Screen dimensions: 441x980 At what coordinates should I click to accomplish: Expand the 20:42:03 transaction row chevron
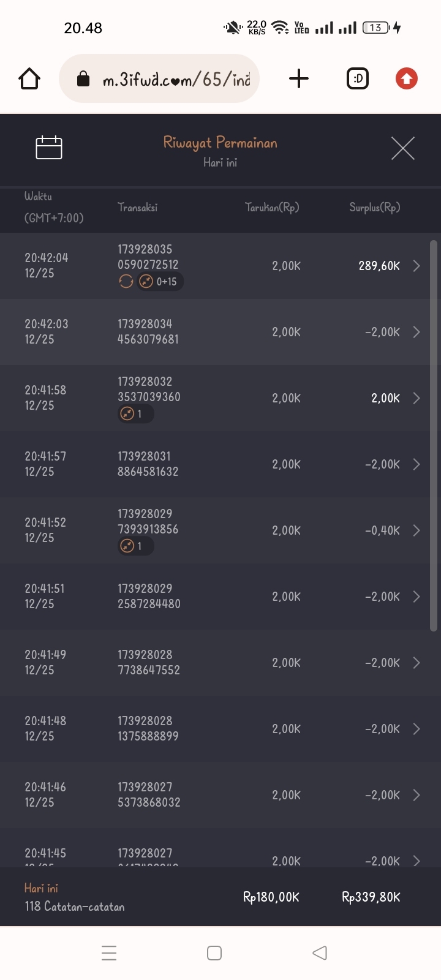tap(417, 332)
